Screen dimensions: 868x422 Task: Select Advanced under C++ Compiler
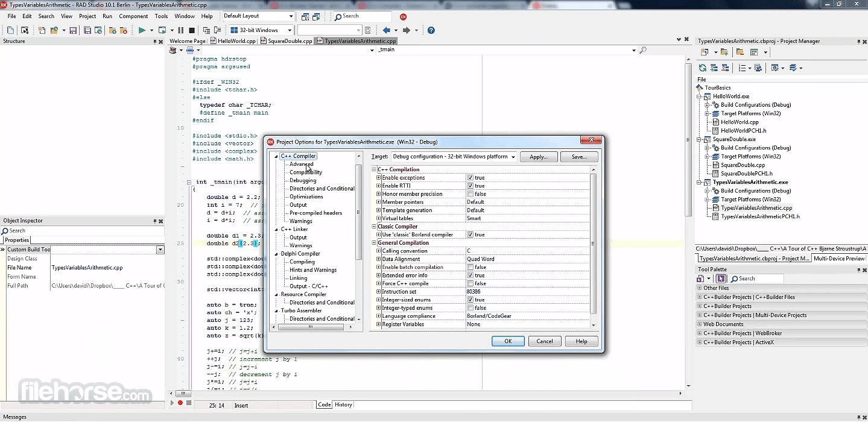pos(301,164)
